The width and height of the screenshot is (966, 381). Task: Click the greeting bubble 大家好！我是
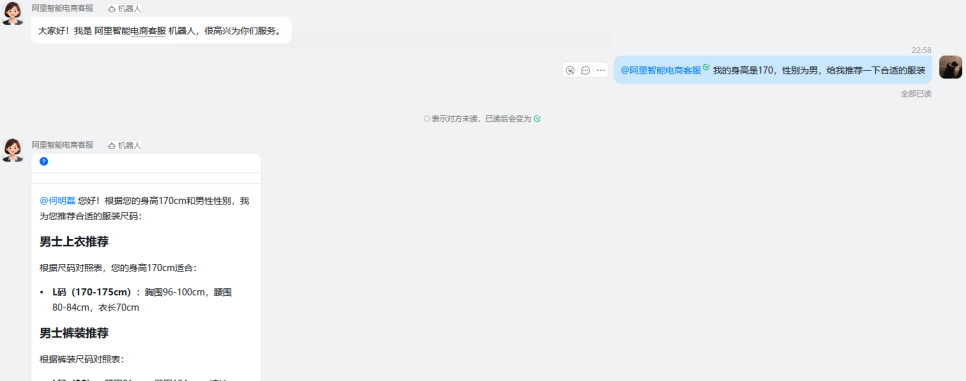[161, 30]
